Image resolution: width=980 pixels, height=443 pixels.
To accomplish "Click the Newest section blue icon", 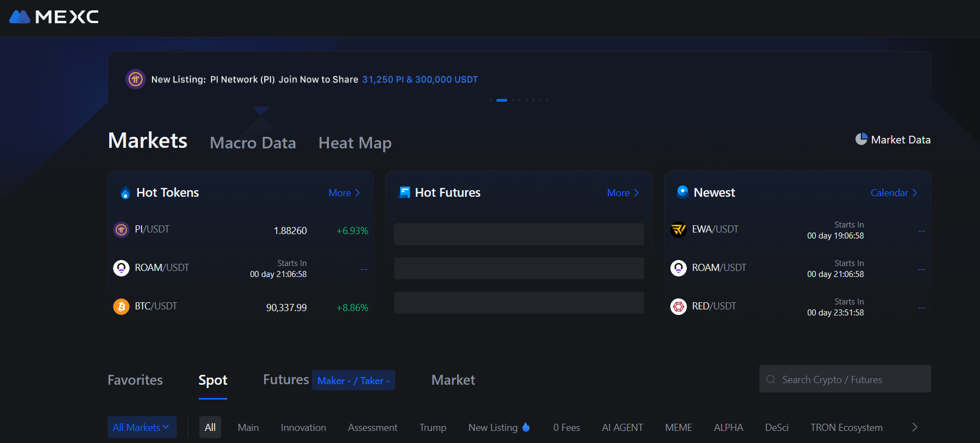I will (682, 191).
